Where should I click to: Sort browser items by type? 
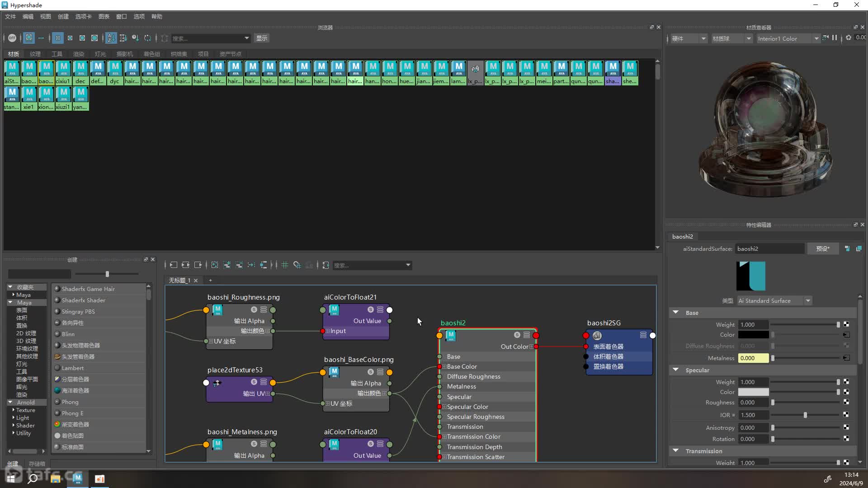(x=123, y=38)
